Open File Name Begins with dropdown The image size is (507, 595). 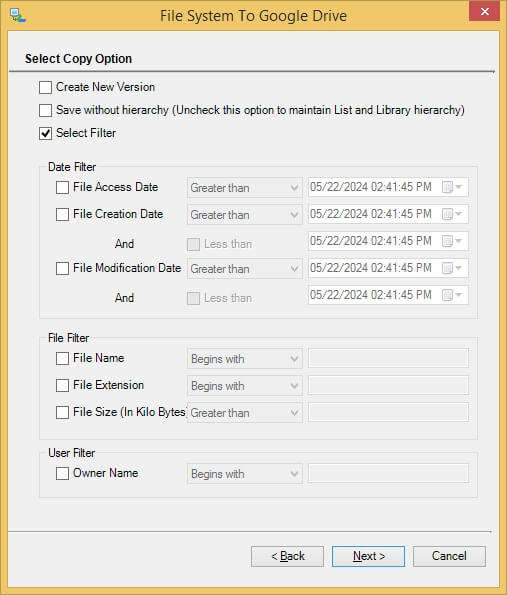[x=245, y=359]
